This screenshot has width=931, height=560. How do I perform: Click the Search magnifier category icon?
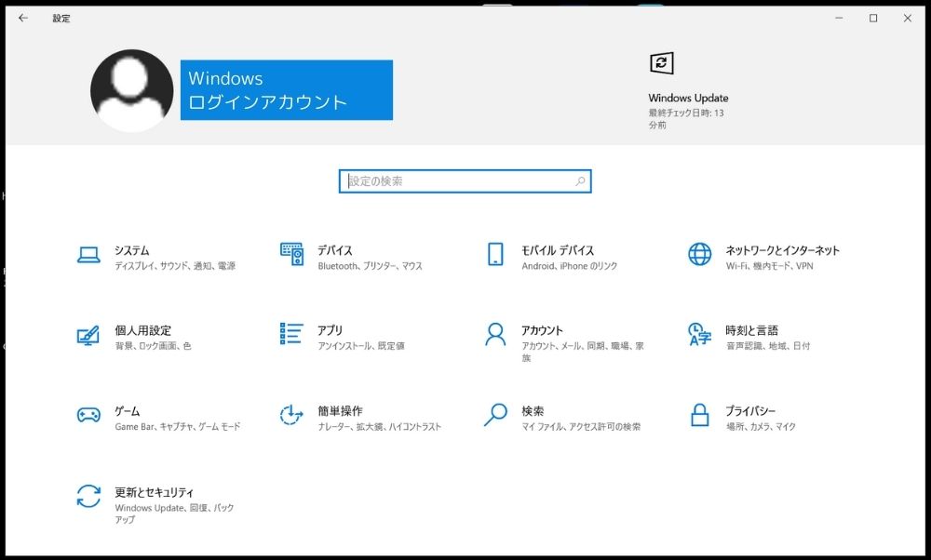(x=495, y=415)
